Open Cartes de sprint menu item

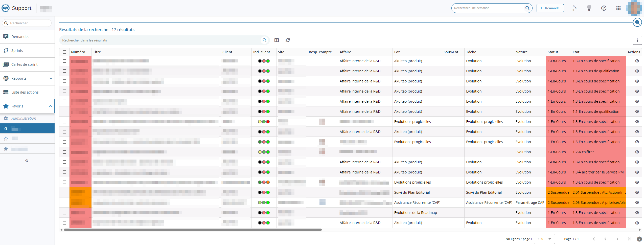pos(24,64)
